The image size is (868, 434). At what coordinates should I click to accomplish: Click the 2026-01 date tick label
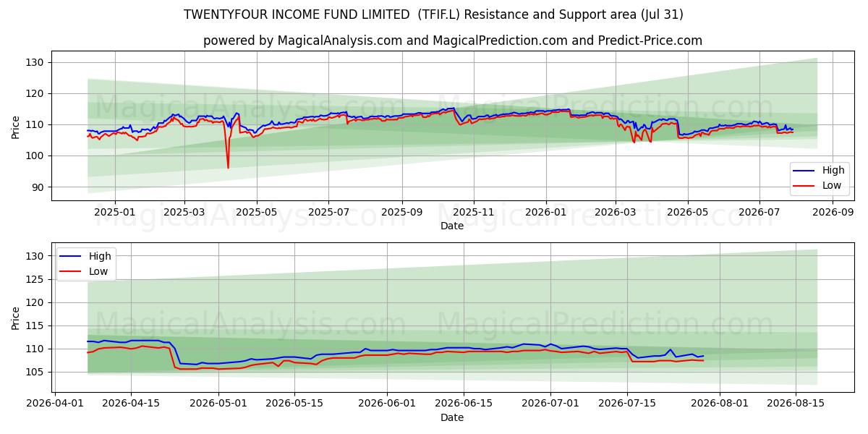coord(545,213)
